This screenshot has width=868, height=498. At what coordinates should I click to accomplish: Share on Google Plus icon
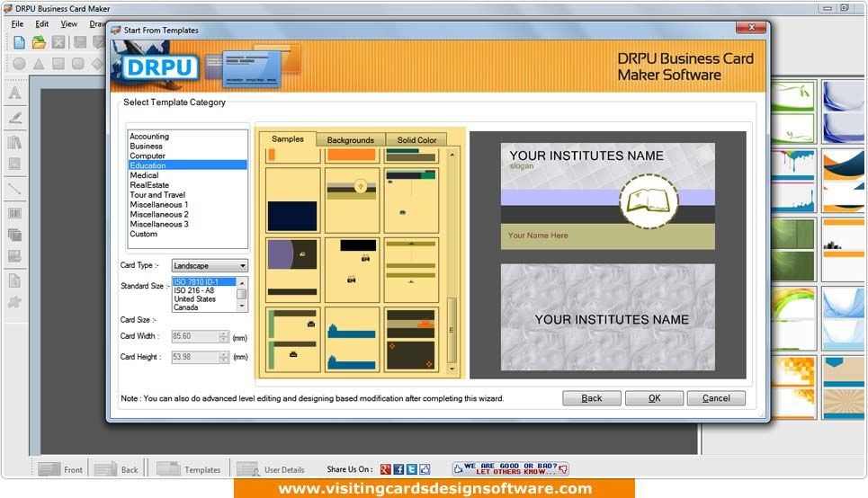pos(386,469)
